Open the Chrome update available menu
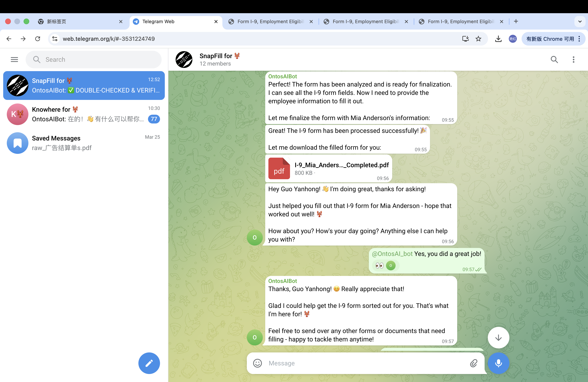The image size is (588, 382). (x=553, y=39)
